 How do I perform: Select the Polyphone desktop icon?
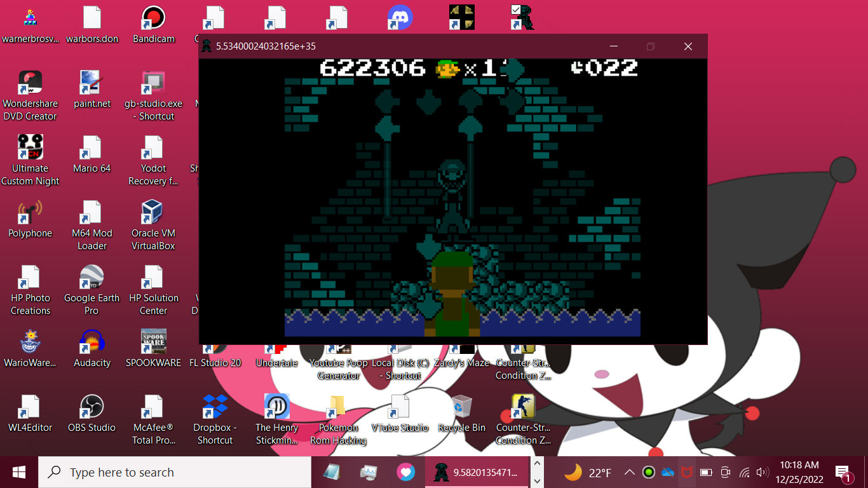30,219
